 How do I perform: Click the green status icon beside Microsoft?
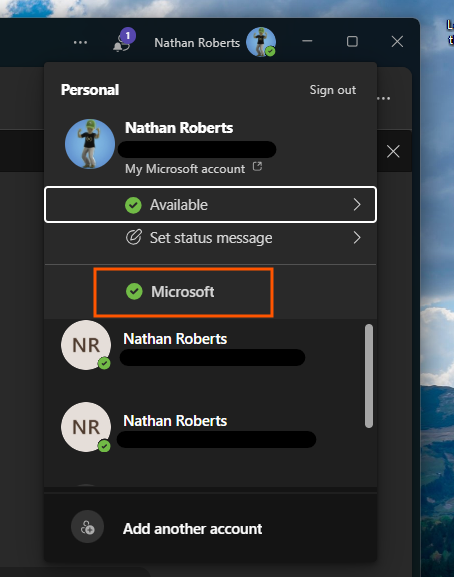pyautogui.click(x=134, y=291)
